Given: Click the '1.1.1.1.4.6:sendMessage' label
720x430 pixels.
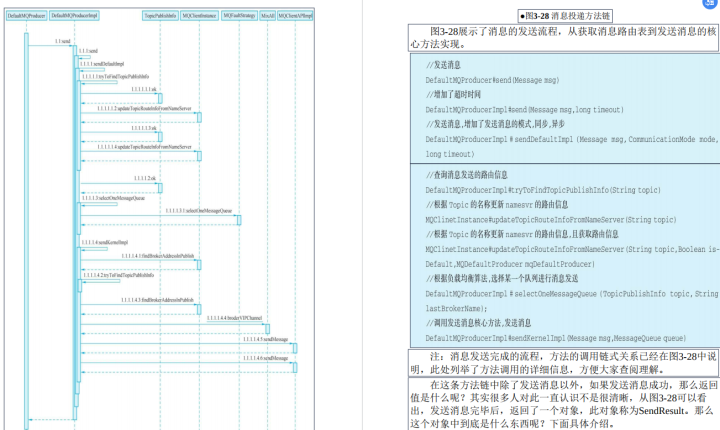Looking at the screenshot, I should (265, 358).
